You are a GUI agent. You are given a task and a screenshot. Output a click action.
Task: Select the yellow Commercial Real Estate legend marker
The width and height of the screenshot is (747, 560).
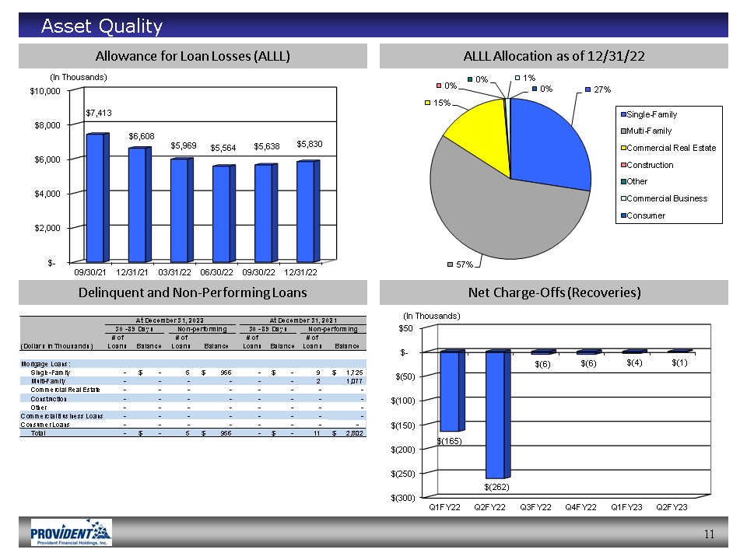622,148
